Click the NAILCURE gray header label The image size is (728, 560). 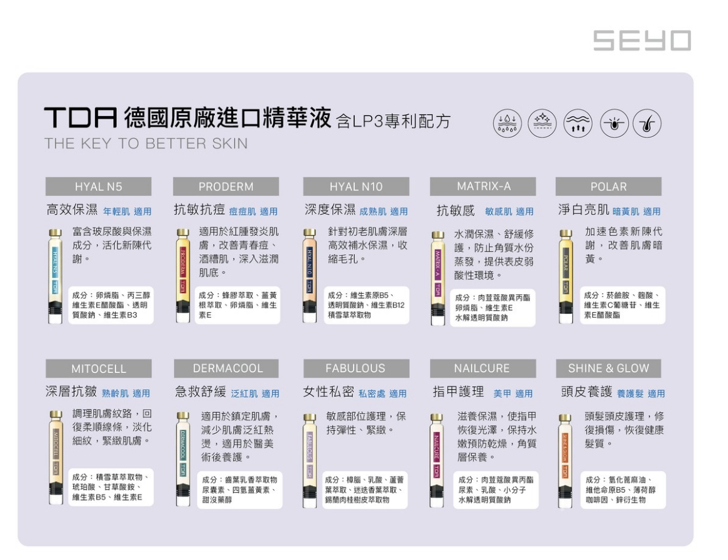point(483,369)
